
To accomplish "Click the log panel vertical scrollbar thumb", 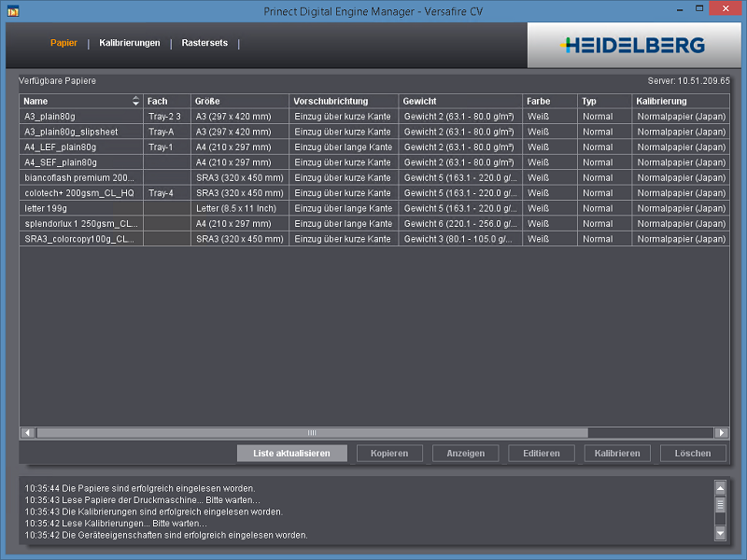I will pyautogui.click(x=720, y=504).
